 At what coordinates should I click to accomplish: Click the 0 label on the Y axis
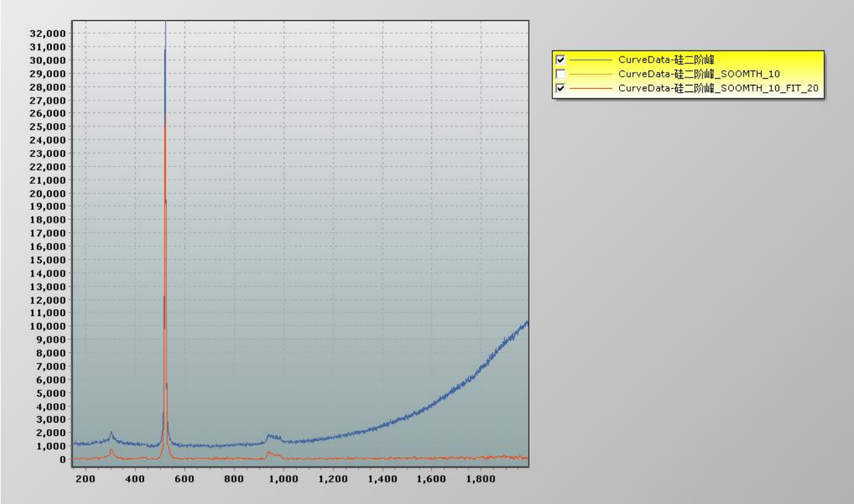(61, 460)
